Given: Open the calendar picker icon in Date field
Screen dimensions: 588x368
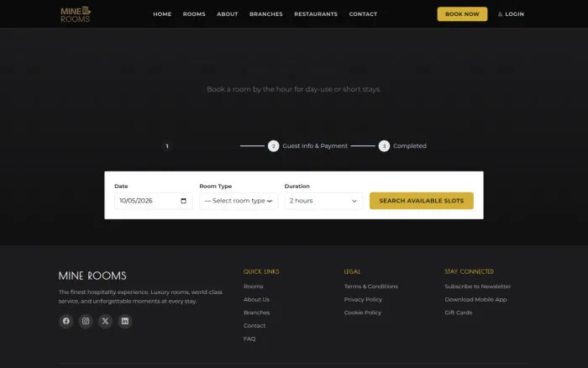Looking at the screenshot, I should coord(183,201).
